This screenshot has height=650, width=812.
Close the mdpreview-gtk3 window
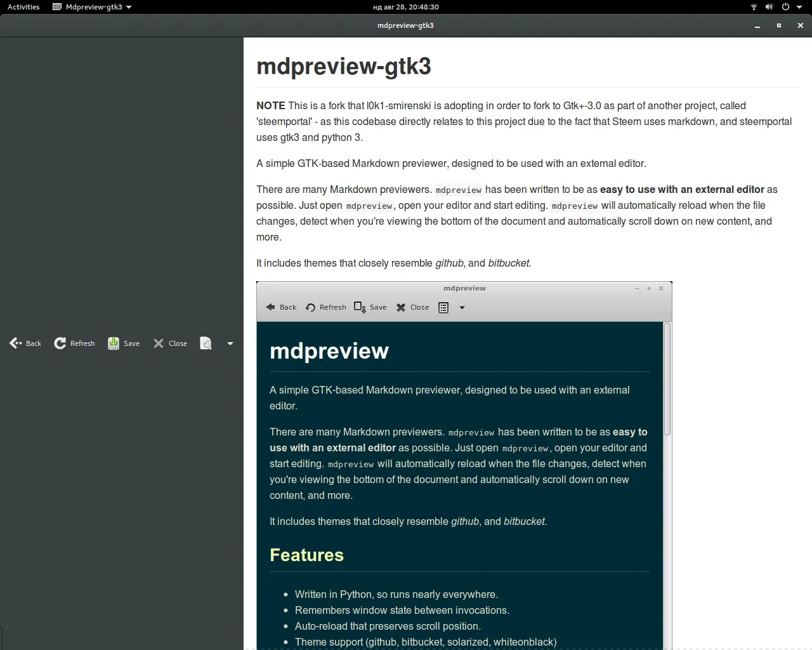[x=801, y=25]
